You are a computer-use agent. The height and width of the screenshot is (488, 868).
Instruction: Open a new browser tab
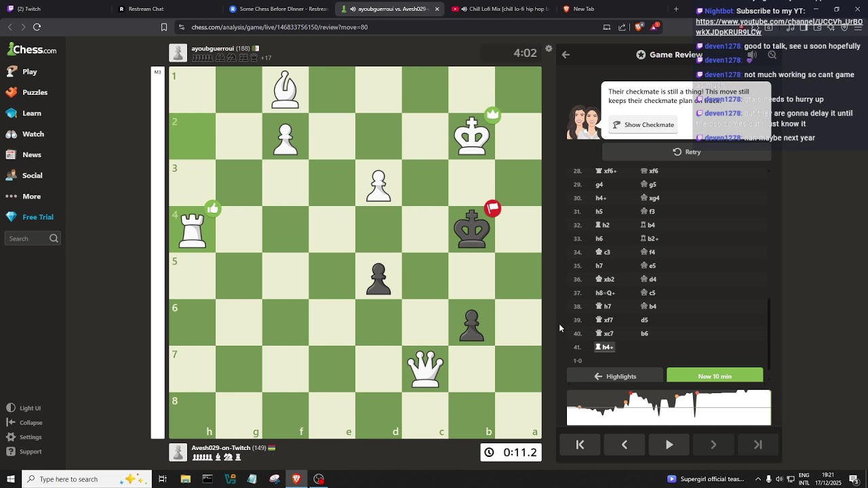point(676,9)
